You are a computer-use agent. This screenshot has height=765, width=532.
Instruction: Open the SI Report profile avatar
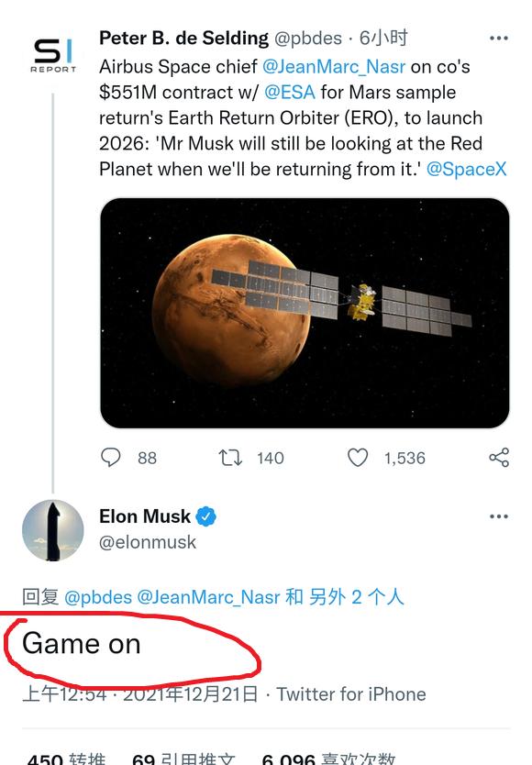pos(53,56)
